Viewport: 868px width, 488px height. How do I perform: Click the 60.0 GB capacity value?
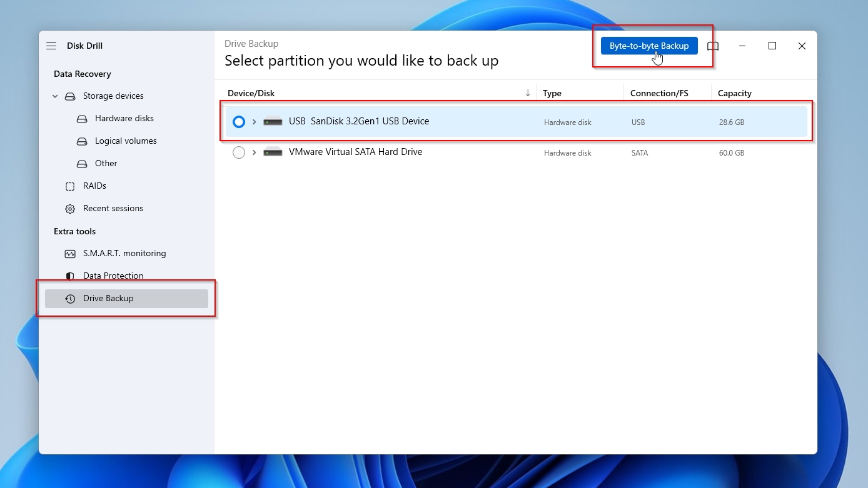[x=732, y=153]
